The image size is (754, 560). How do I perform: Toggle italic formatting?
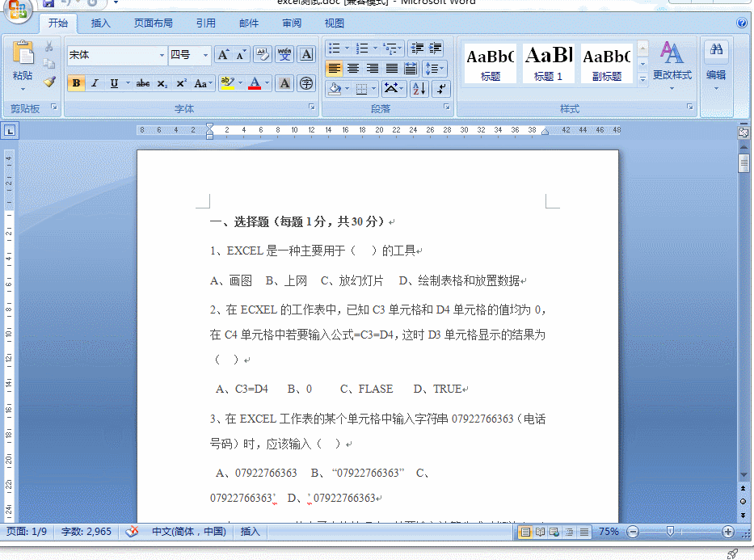(x=95, y=83)
